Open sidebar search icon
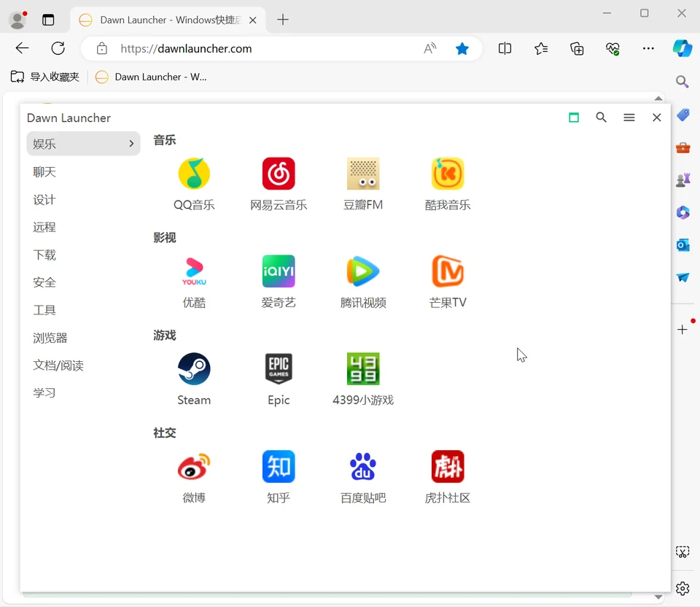 point(682,81)
